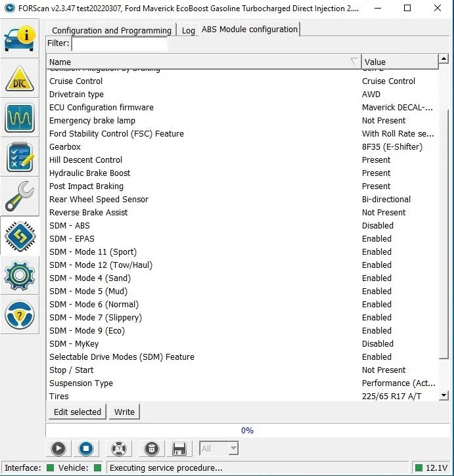The width and height of the screenshot is (454, 476).
Task: Select the SDM - Mode 6 (Normal) row
Action: (242, 304)
